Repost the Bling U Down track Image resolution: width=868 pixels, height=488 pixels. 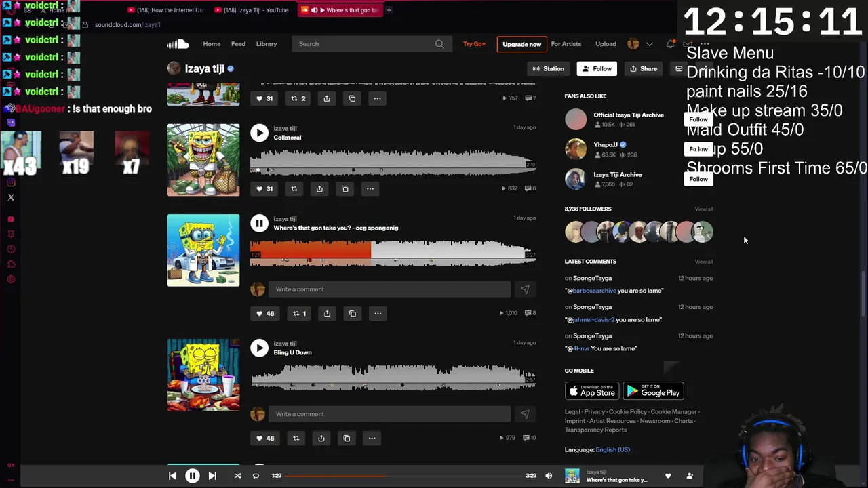tap(296, 438)
